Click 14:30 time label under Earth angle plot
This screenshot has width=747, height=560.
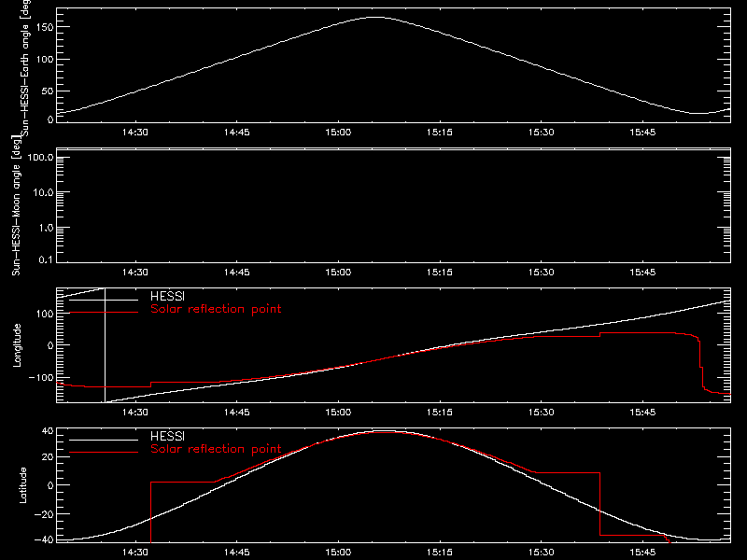(x=135, y=133)
